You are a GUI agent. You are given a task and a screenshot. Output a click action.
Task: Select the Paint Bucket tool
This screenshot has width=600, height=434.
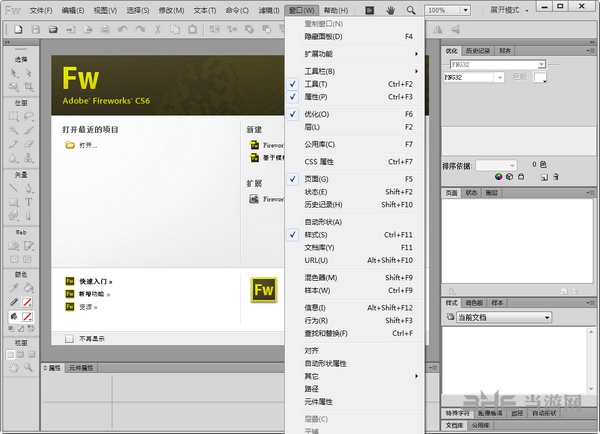click(29, 287)
